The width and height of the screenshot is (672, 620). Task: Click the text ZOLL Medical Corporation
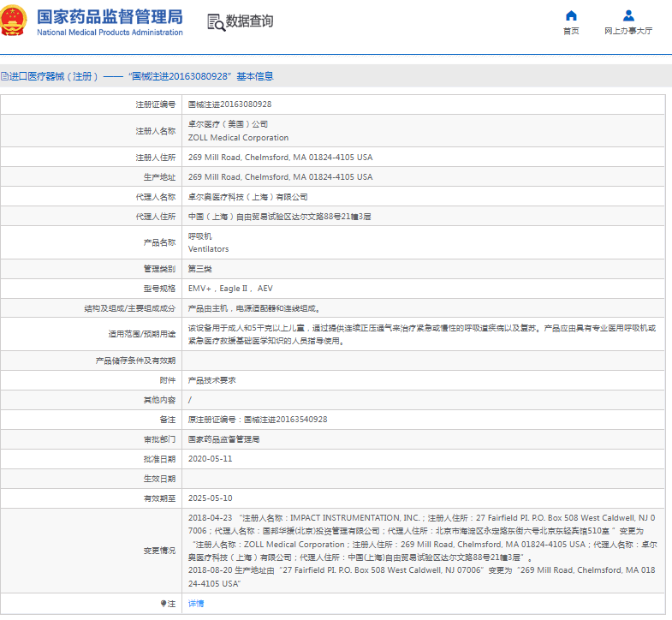[238, 138]
